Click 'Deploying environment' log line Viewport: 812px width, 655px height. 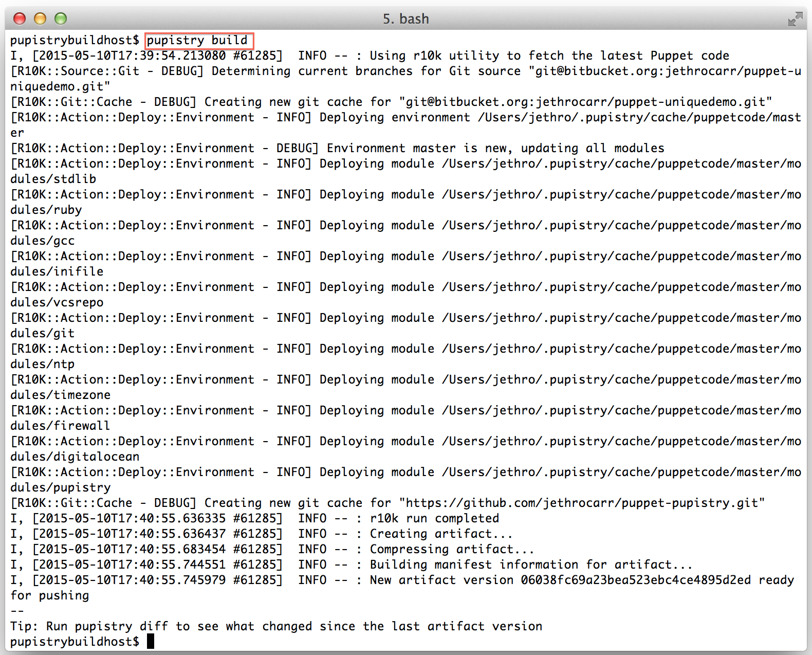coord(406,117)
